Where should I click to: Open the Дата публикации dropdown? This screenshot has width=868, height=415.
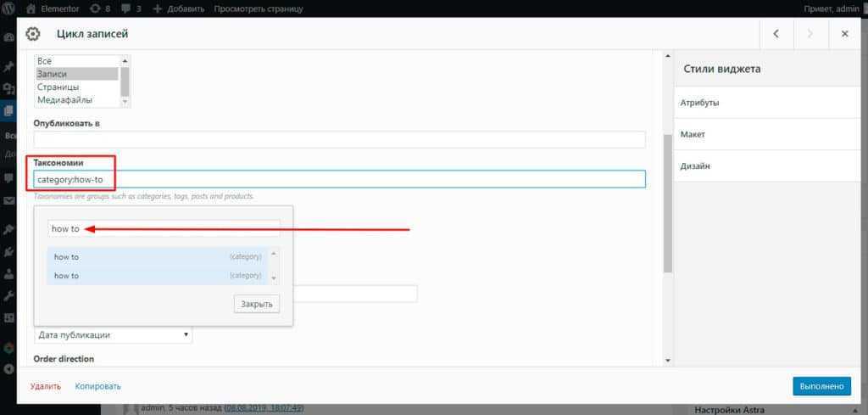113,334
